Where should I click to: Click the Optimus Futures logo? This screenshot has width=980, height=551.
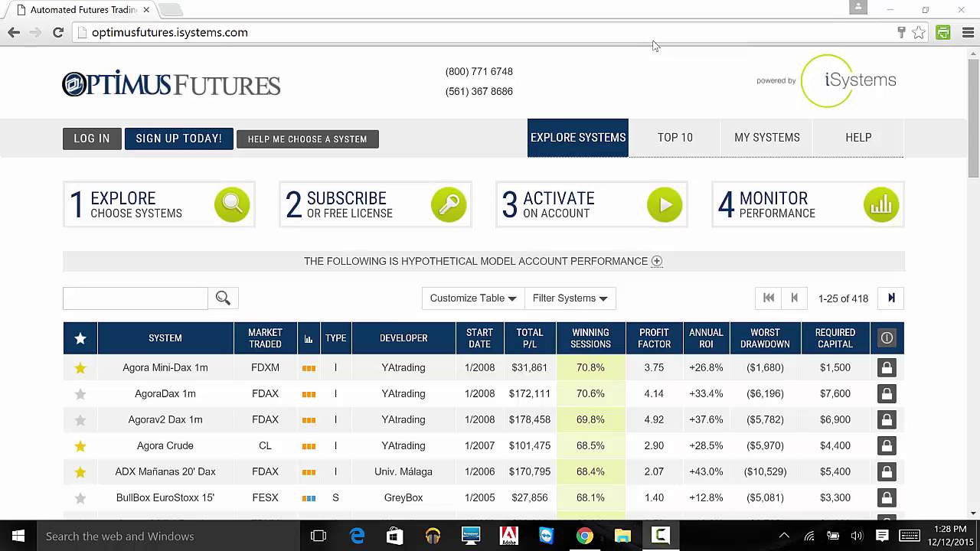tap(171, 83)
